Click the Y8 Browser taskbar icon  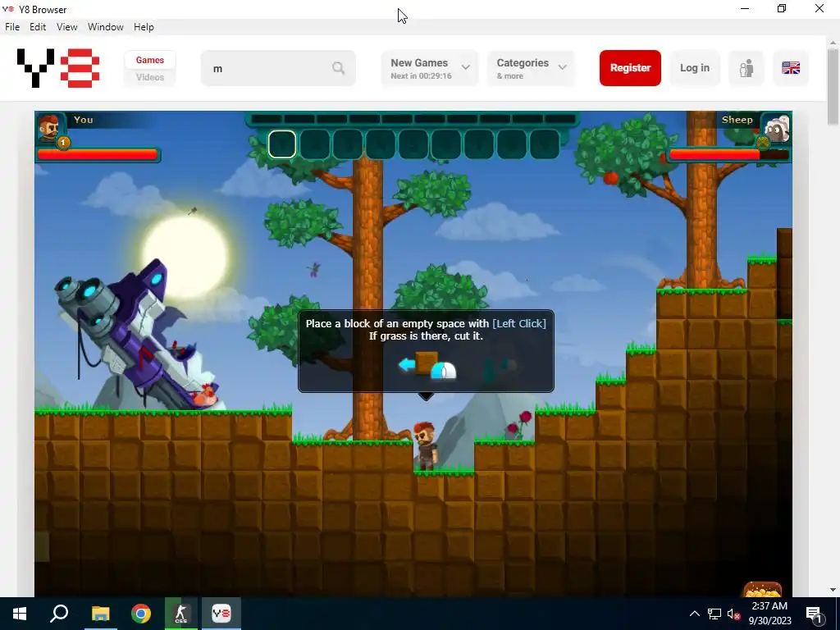coord(221,614)
